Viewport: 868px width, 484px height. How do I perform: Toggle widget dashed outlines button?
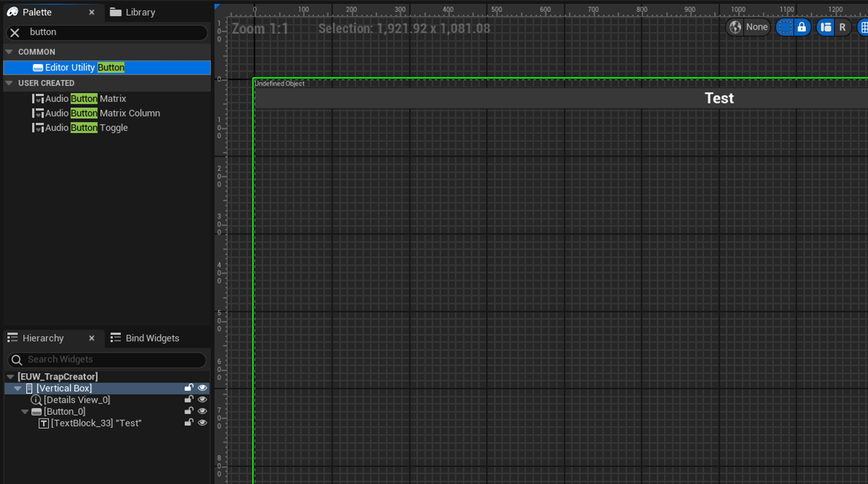[x=785, y=27]
